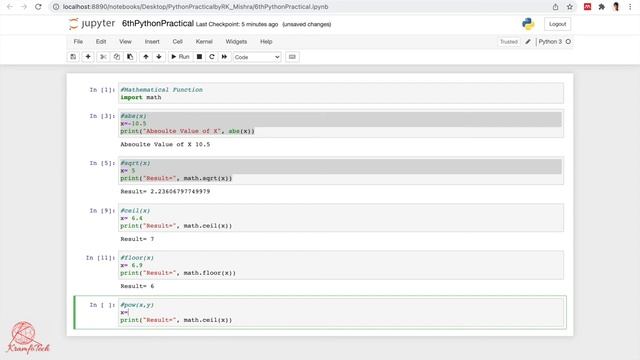
Task: Open the browser extensions puzzle icon
Action: [x=602, y=7]
